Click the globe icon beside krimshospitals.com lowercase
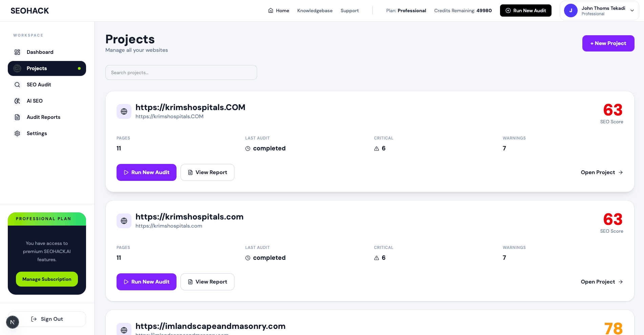644x335 pixels. pos(124,221)
